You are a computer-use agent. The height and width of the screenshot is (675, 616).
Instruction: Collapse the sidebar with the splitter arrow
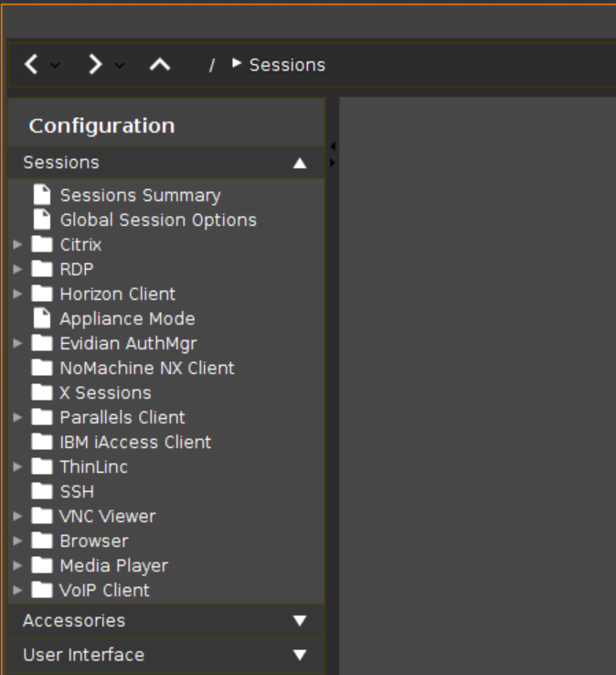tap(333, 146)
